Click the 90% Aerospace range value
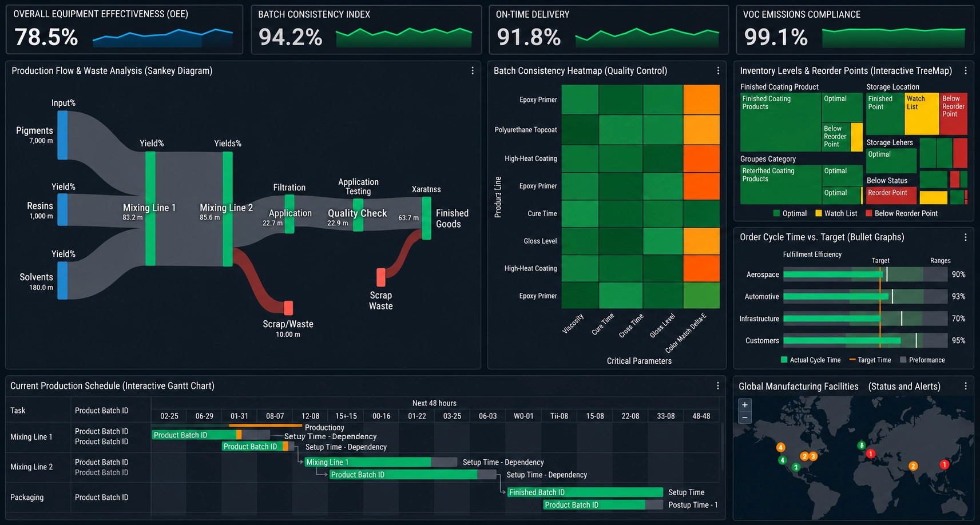This screenshot has width=980, height=525. pos(959,275)
